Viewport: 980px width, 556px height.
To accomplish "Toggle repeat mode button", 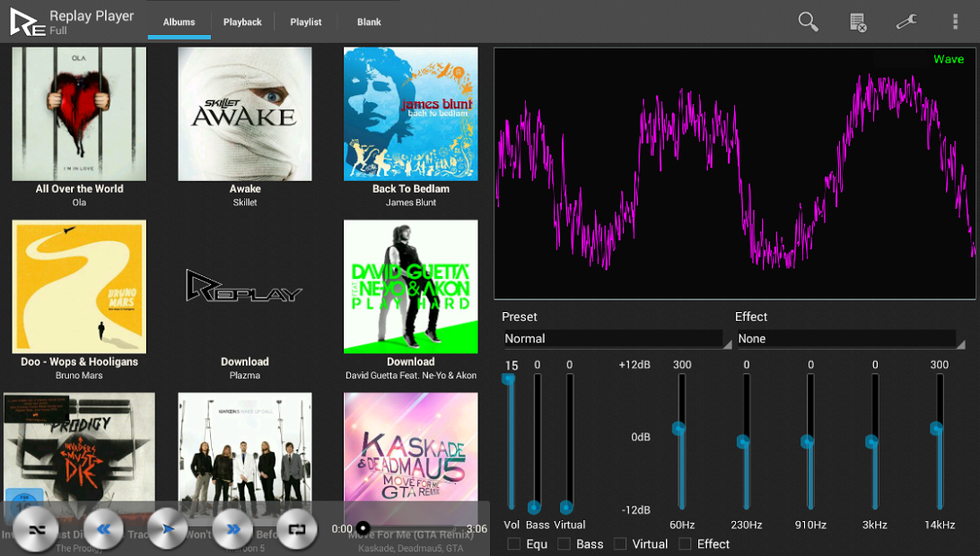I will click(x=298, y=530).
